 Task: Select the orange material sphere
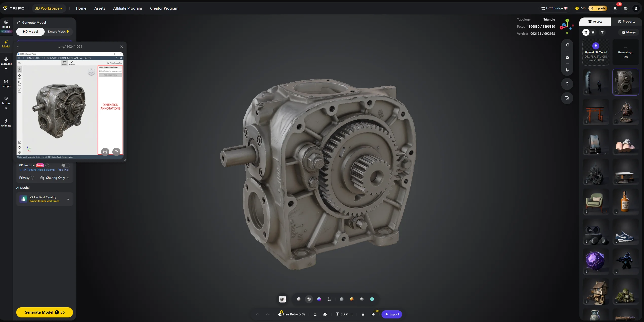(352, 299)
